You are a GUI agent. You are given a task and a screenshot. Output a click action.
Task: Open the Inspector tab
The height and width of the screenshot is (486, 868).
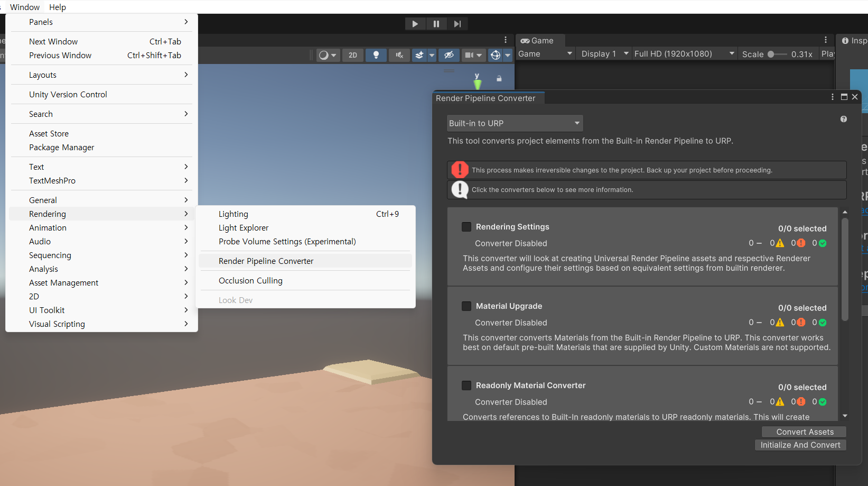pyautogui.click(x=854, y=41)
